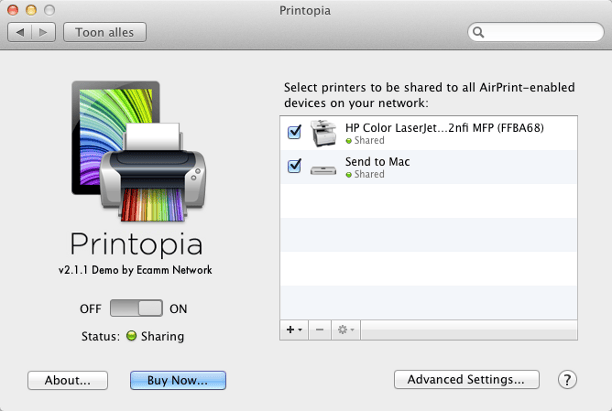Click the Send to Mac device icon
612x411 pixels.
click(325, 167)
